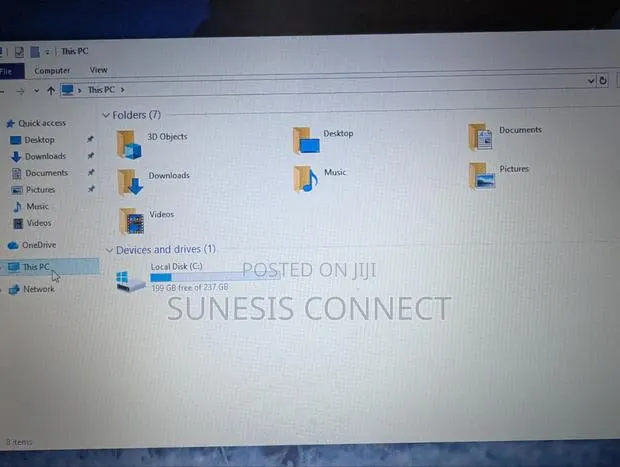The width and height of the screenshot is (620, 467).
Task: Expand the chevron after This PC breadcrumb
Action: coord(123,90)
